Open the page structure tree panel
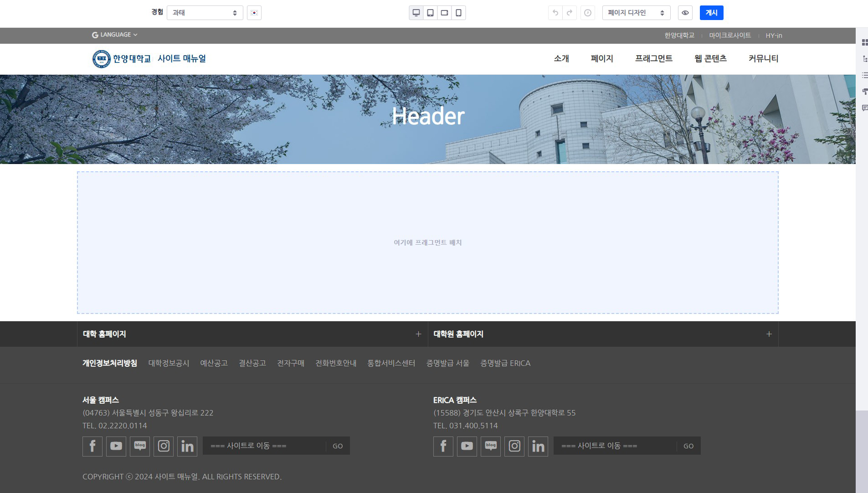The width and height of the screenshot is (868, 493). pyautogui.click(x=864, y=59)
